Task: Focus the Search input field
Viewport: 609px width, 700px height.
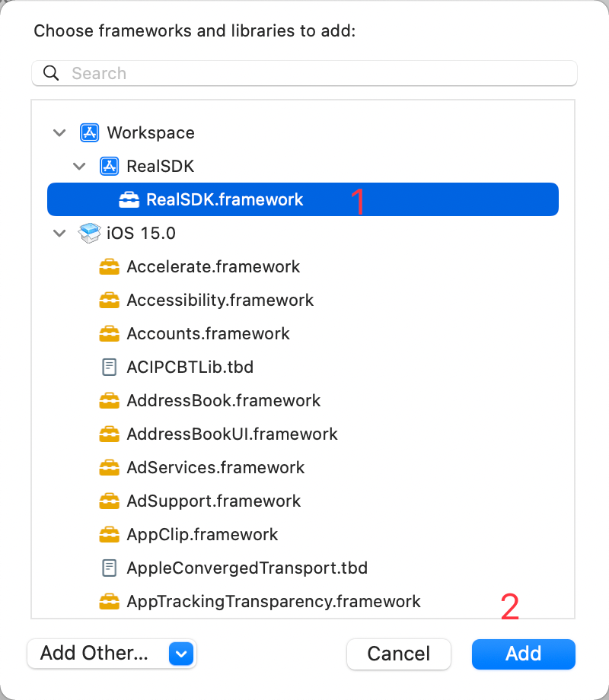Action: (x=320, y=74)
